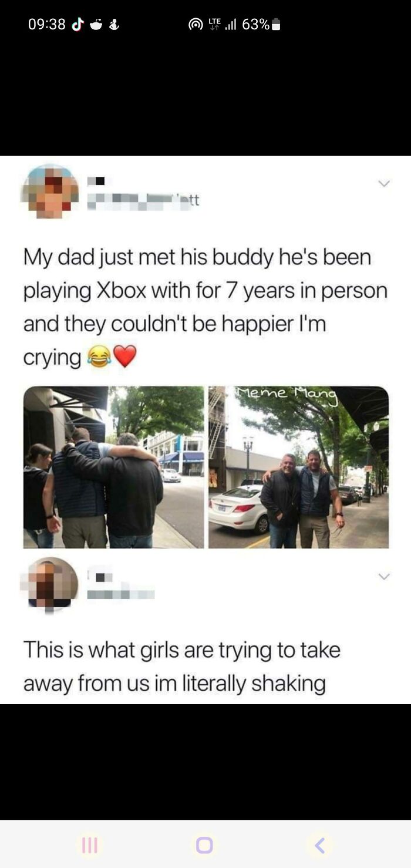
Task: Expand the options chevron on the reply tweet
Action: point(384,577)
